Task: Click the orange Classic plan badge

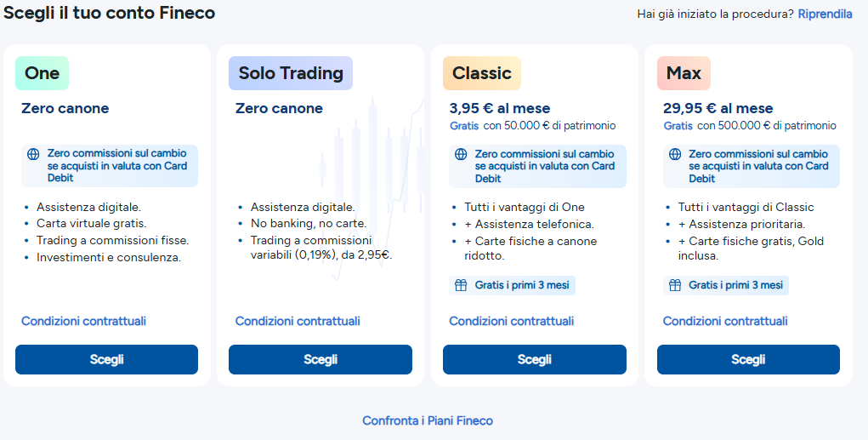Action: [x=482, y=73]
